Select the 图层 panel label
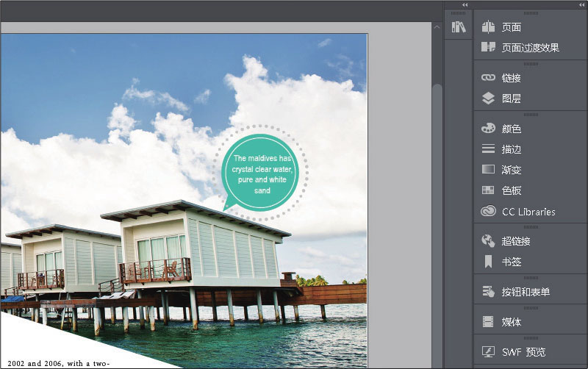The image size is (588, 369). pos(511,98)
